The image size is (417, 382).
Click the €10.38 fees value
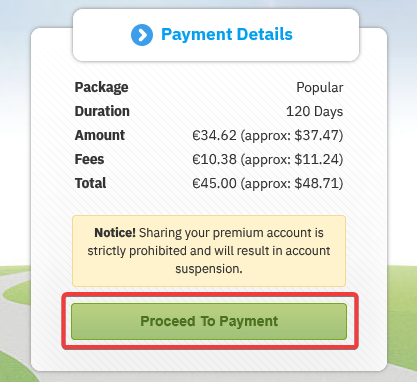click(214, 159)
